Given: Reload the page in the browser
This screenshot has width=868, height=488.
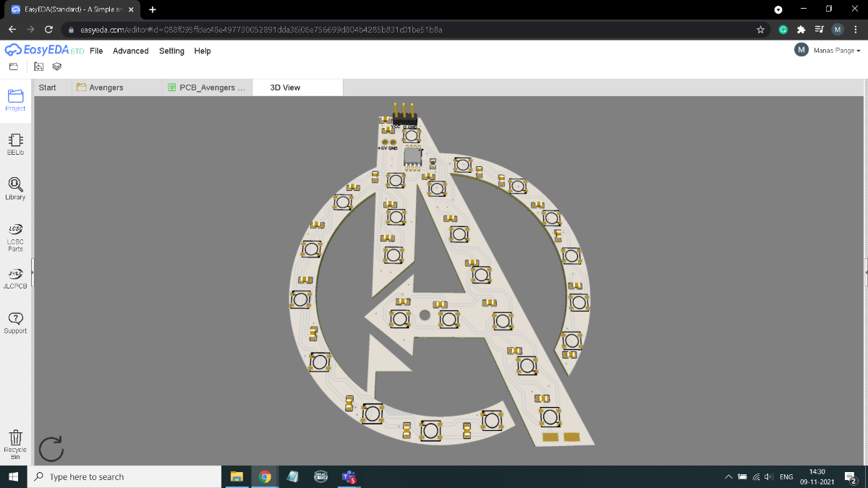Looking at the screenshot, I should 48,30.
